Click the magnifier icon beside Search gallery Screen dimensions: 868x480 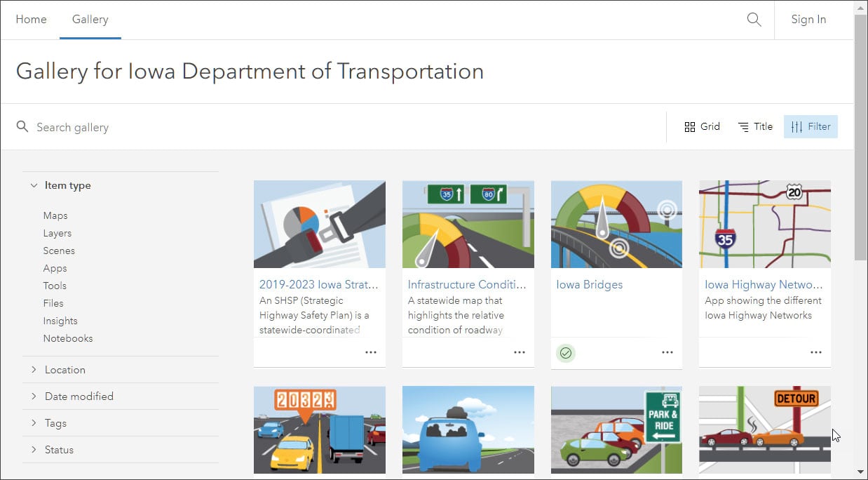(22, 126)
